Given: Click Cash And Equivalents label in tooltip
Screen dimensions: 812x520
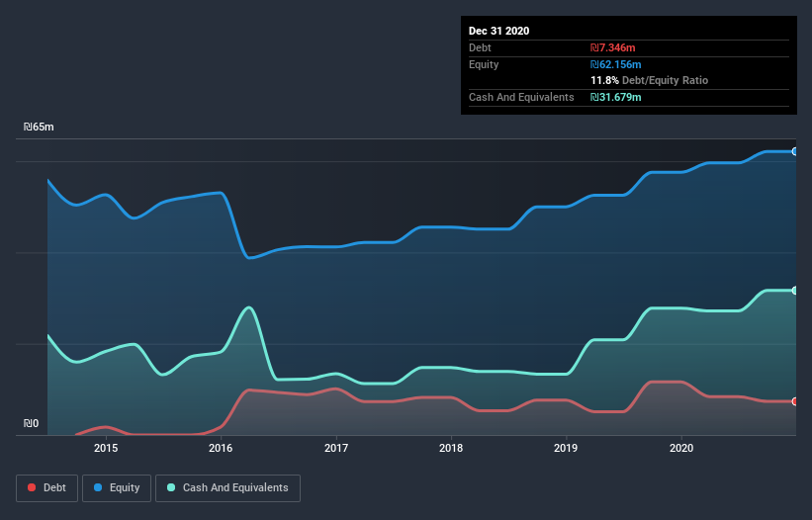Looking at the screenshot, I should pyautogui.click(x=521, y=97).
